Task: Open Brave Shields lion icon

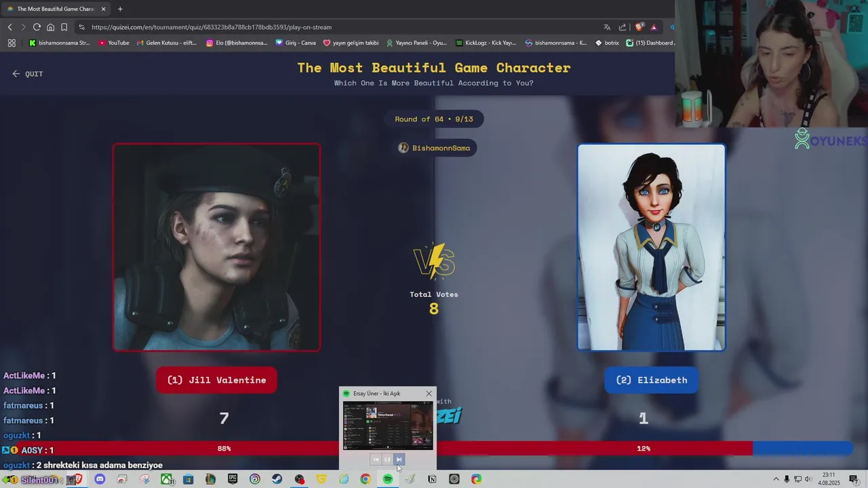Action: coord(639,27)
